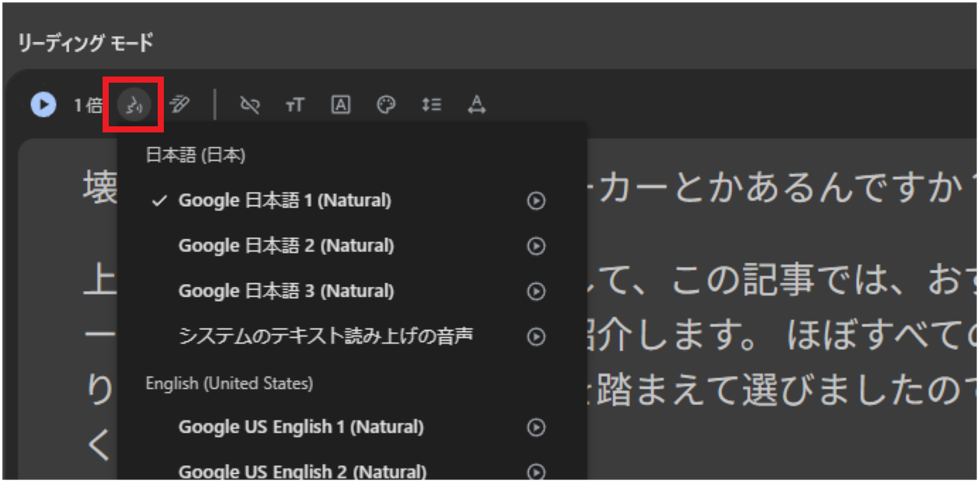The width and height of the screenshot is (980, 483).
Task: Select the Google US English 1 (Natural) voice
Action: (301, 427)
